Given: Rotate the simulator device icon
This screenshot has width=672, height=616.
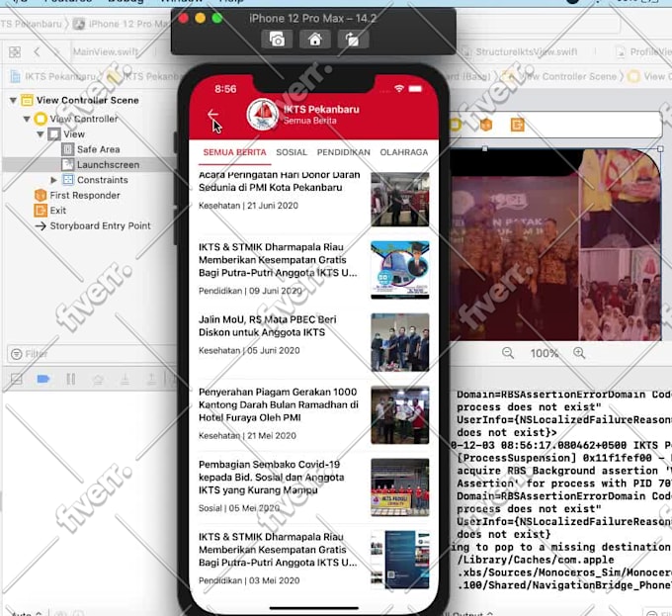Looking at the screenshot, I should click(x=352, y=40).
